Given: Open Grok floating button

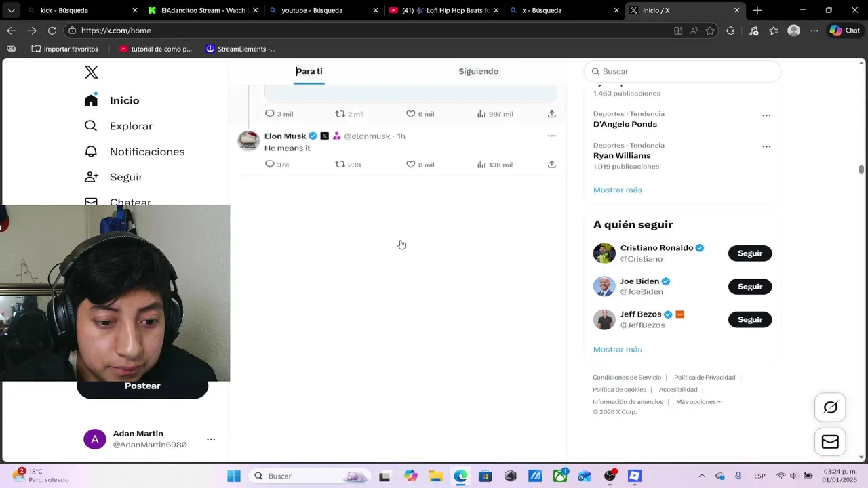Looking at the screenshot, I should pos(830,407).
